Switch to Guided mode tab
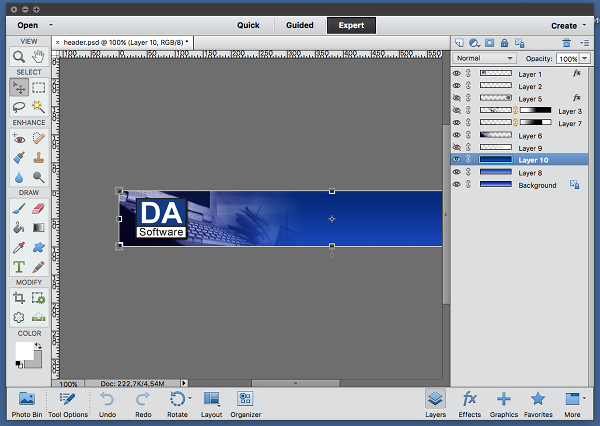 pyautogui.click(x=300, y=25)
